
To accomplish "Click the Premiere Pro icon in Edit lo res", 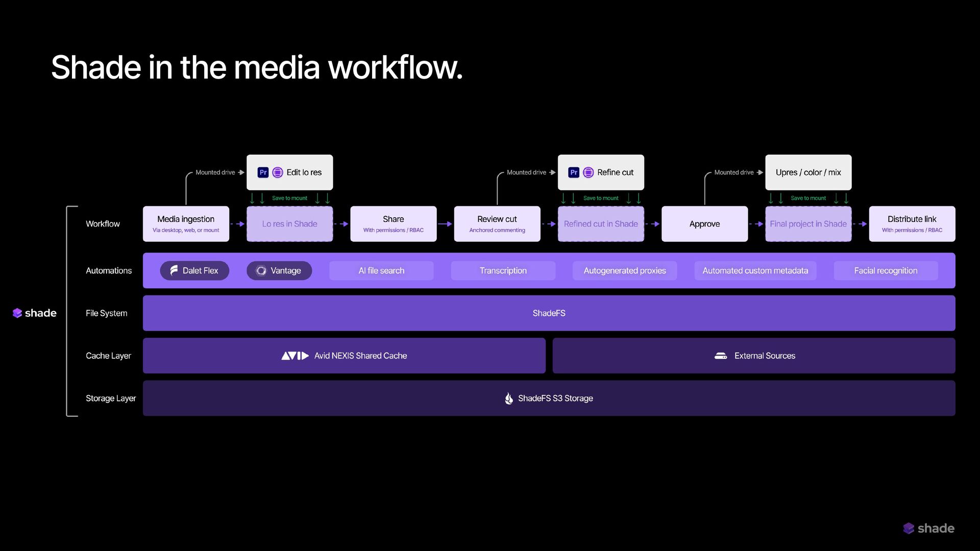I will [263, 172].
